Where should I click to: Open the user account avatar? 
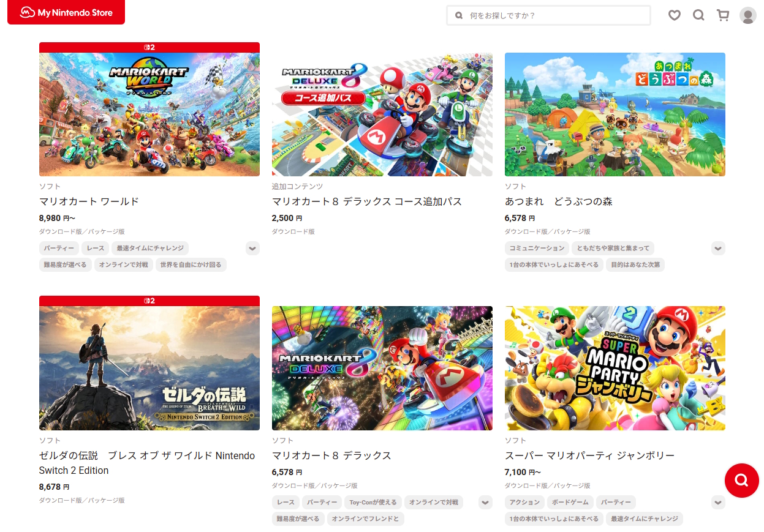747,15
